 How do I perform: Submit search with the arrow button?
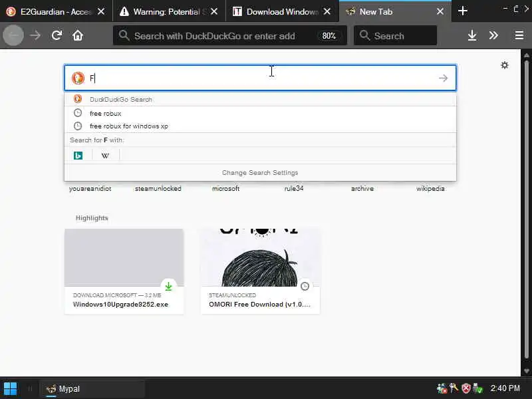[443, 78]
